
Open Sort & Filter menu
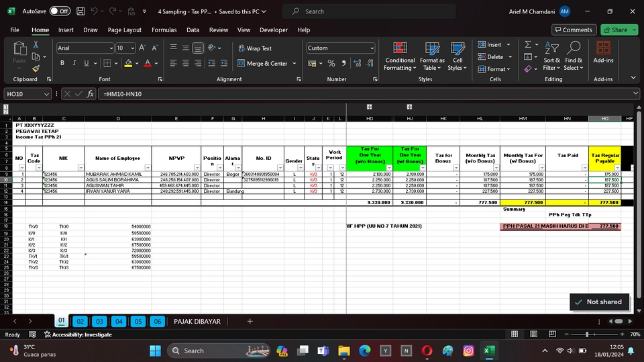551,56
